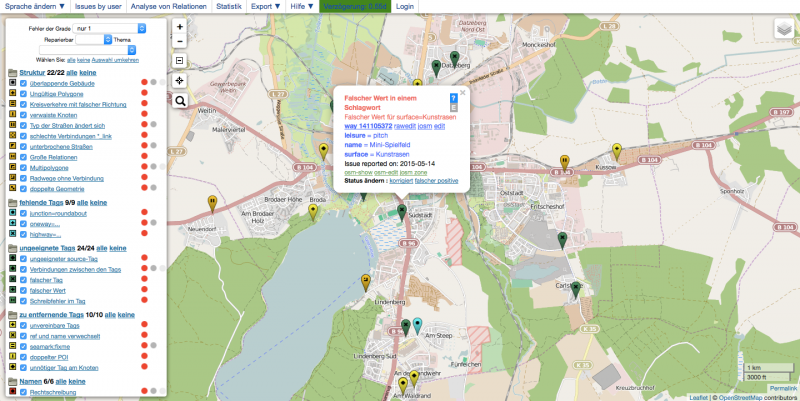Click the blue help question-mark icon in popup

click(x=453, y=98)
